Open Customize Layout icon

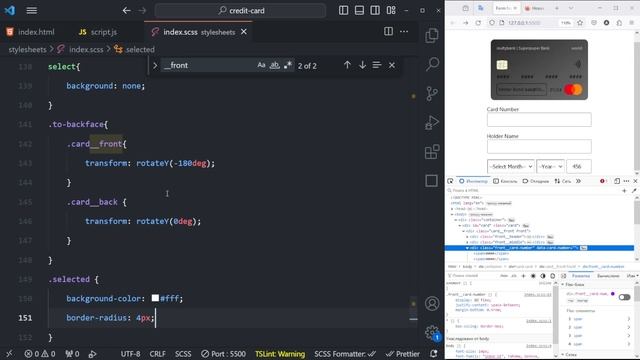(x=391, y=10)
